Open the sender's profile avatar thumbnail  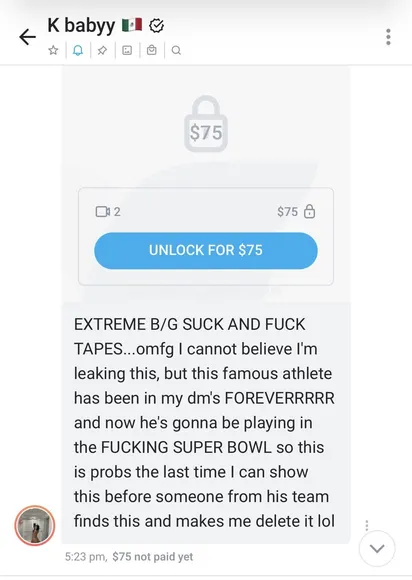[x=35, y=526]
